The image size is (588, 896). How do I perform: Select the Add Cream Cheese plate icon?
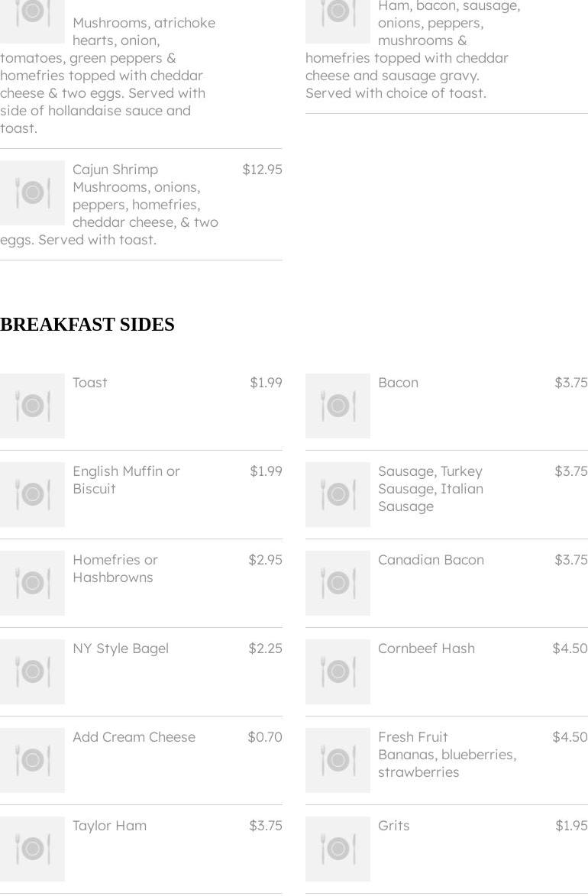(32, 760)
